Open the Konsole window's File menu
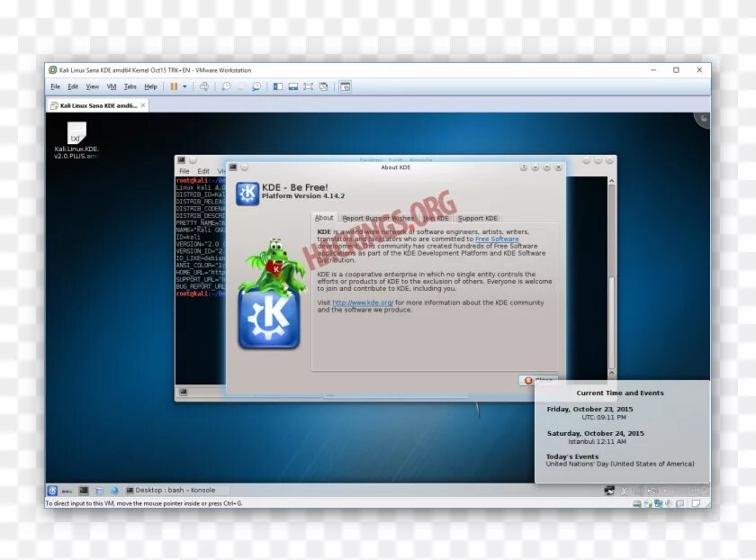This screenshot has width=756, height=560. (x=184, y=171)
